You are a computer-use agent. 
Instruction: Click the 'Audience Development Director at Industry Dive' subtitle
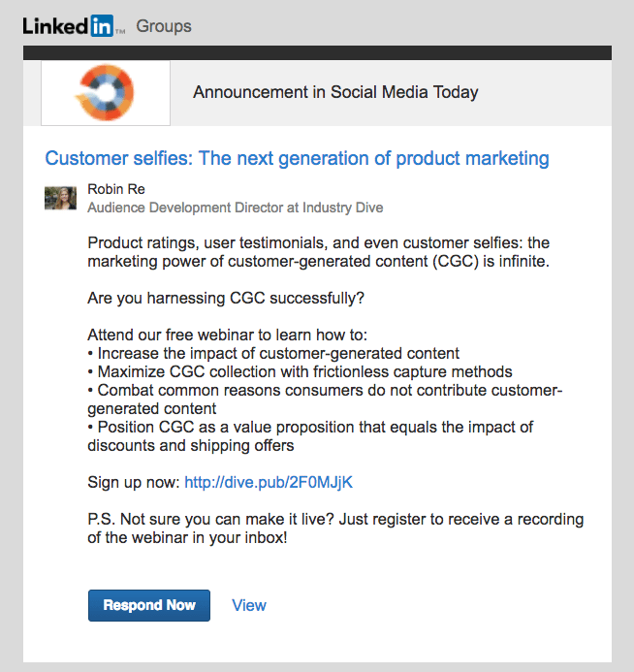point(235,208)
